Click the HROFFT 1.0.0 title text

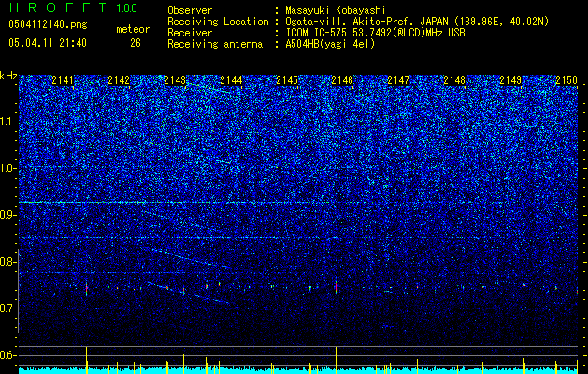click(73, 7)
